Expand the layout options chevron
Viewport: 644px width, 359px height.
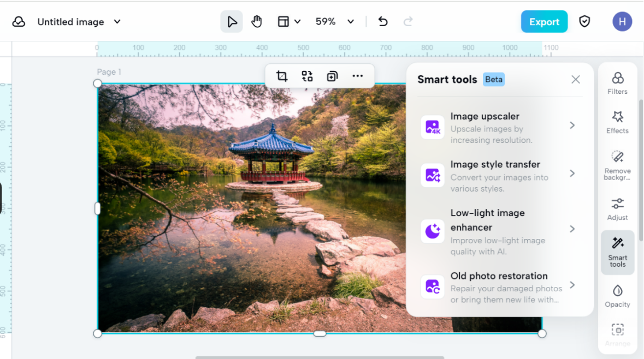tap(298, 21)
